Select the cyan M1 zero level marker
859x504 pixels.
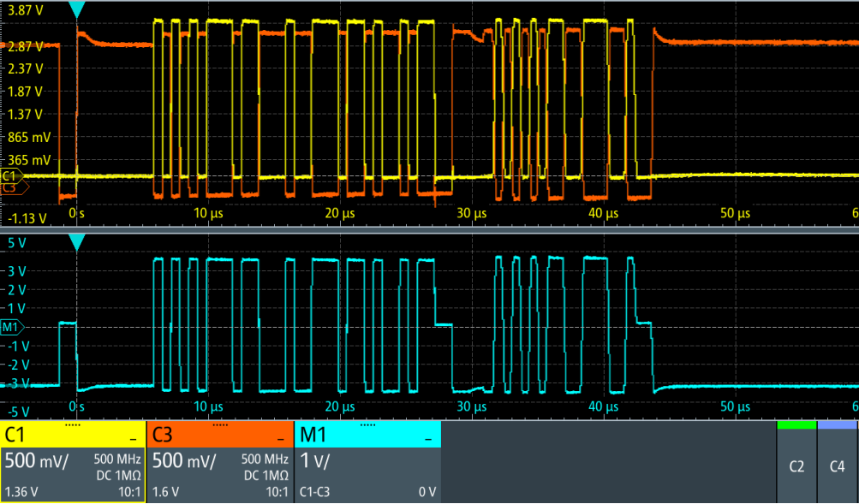[10, 326]
